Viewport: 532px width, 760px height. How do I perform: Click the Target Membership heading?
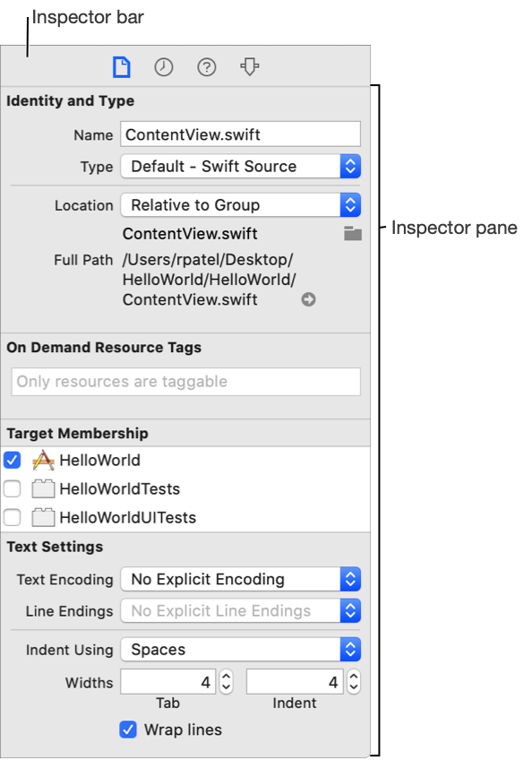tap(78, 433)
